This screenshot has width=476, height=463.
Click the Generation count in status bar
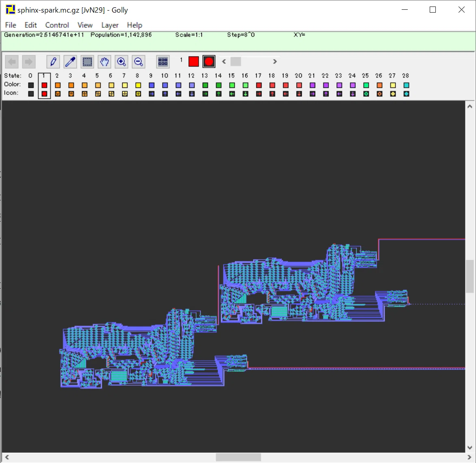pyautogui.click(x=44, y=35)
